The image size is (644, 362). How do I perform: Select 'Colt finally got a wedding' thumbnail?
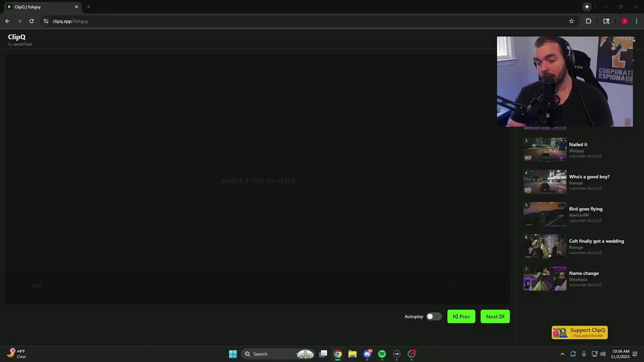coord(545,246)
